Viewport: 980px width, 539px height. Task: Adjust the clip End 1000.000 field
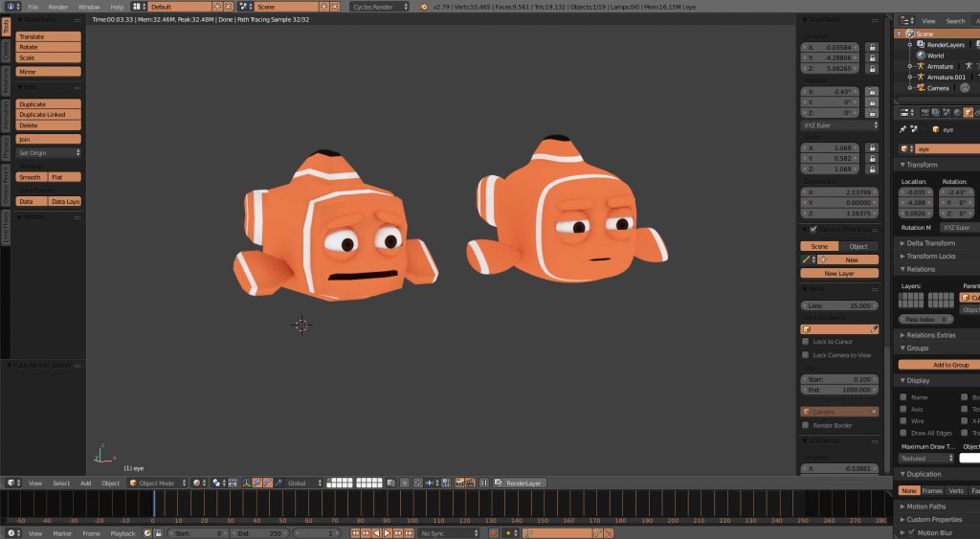[839, 390]
